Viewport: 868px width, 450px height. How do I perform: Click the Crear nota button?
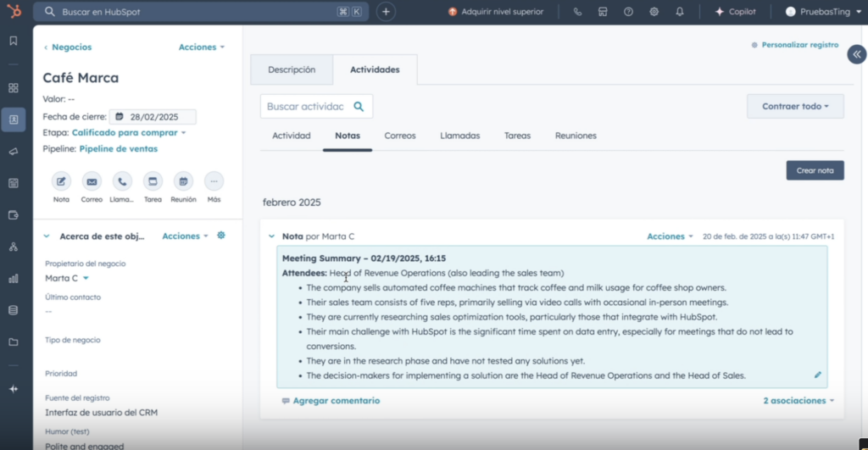click(815, 170)
